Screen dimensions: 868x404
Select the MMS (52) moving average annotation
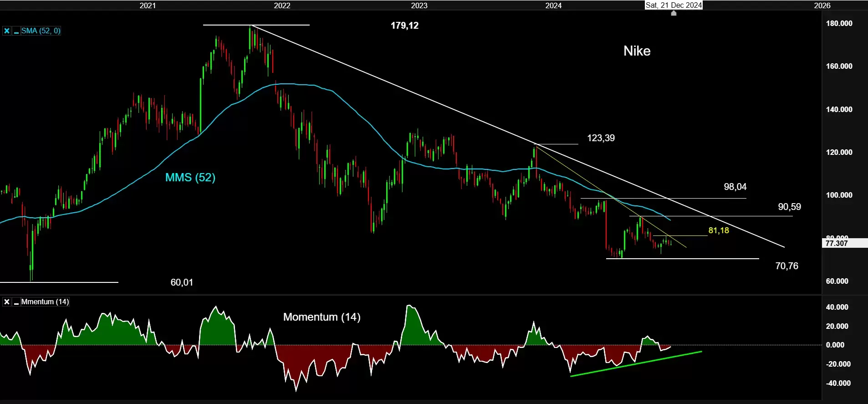[190, 177]
